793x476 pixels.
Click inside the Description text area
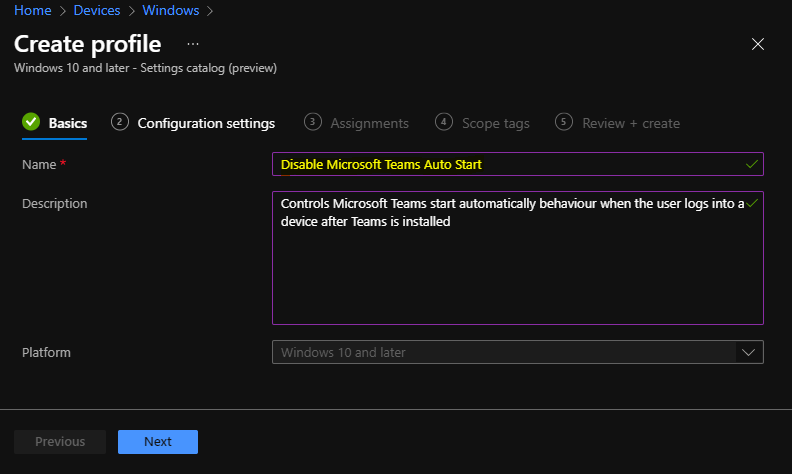[517, 258]
